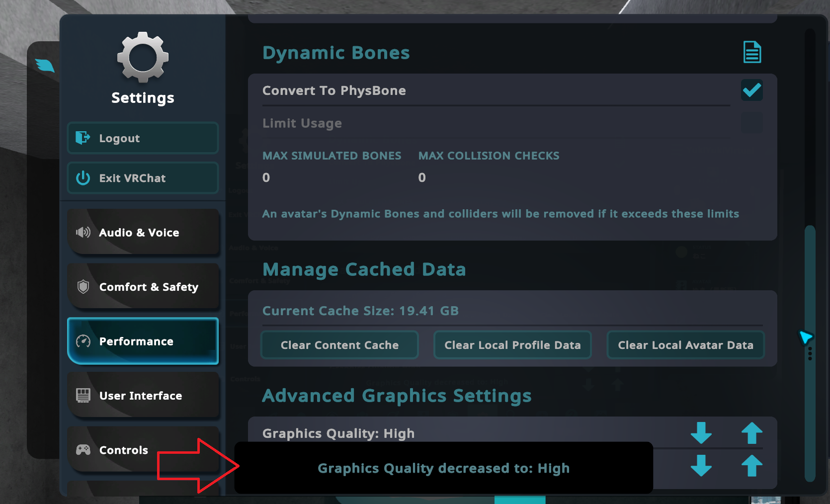830x504 pixels.
Task: Click the up arrow below Graphics Quality row
Action: click(752, 466)
